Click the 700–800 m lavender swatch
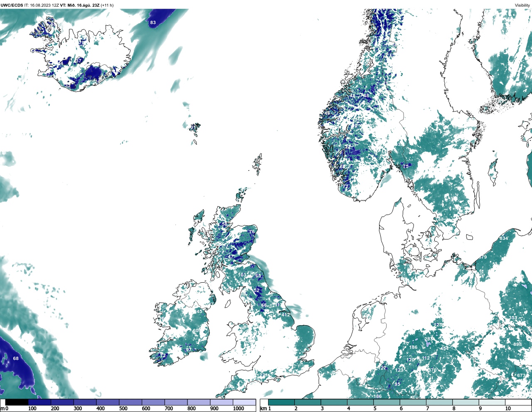The height and width of the screenshot is (412, 532). pos(176,402)
